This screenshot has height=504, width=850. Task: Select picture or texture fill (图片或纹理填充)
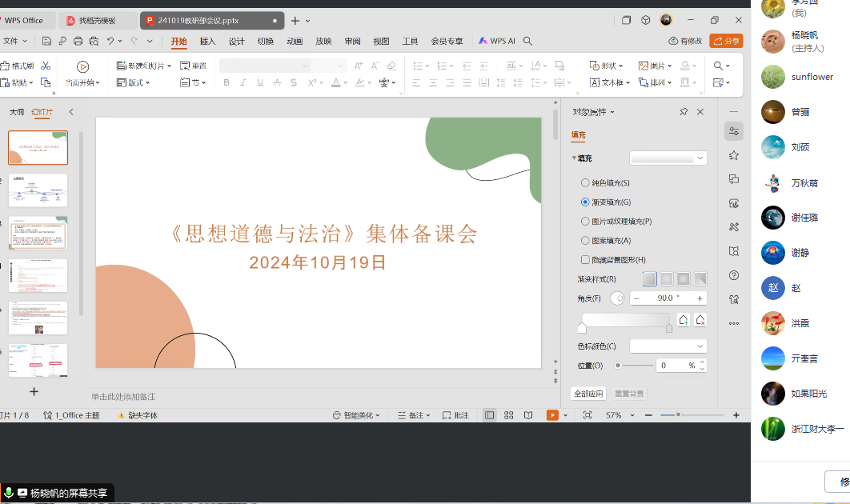(585, 221)
